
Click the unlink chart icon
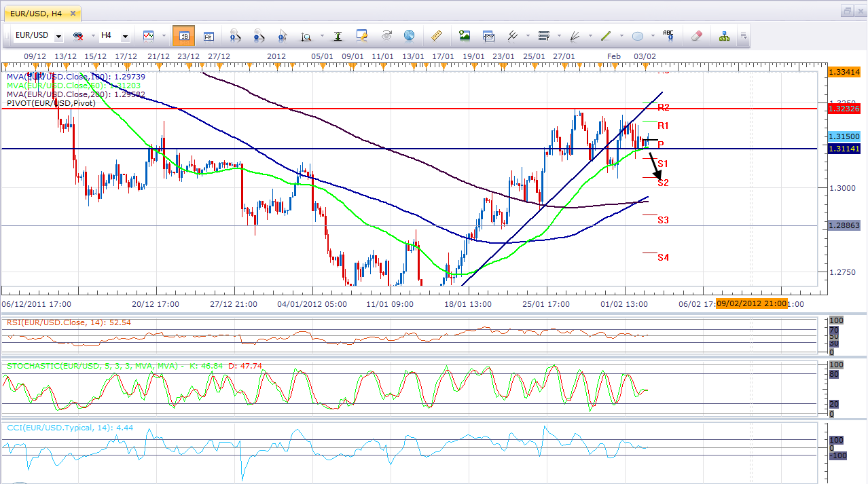[x=78, y=35]
